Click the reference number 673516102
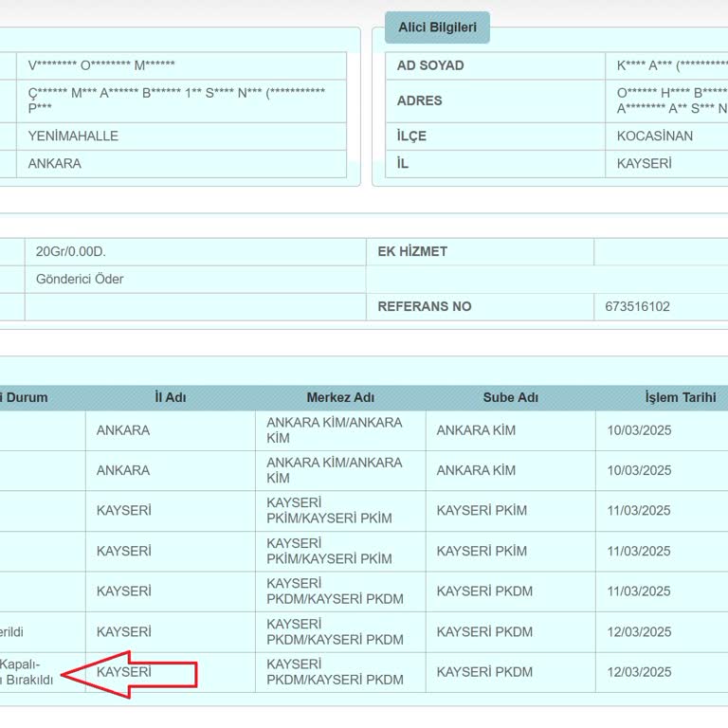The width and height of the screenshot is (728, 728). click(x=637, y=306)
